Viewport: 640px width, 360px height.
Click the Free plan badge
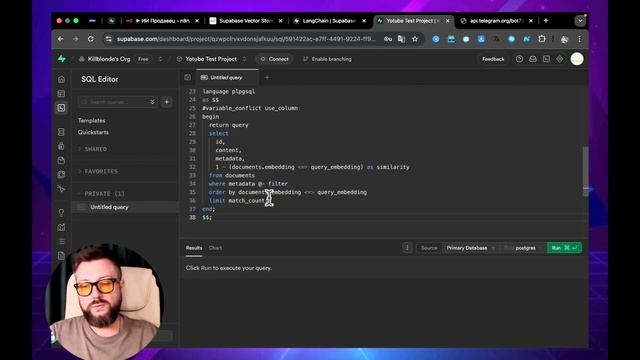[143, 59]
